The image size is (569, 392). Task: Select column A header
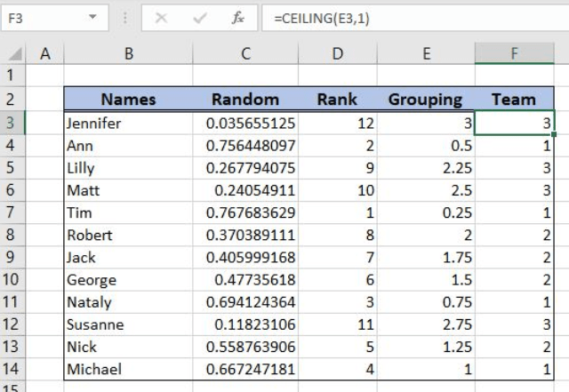click(x=45, y=53)
